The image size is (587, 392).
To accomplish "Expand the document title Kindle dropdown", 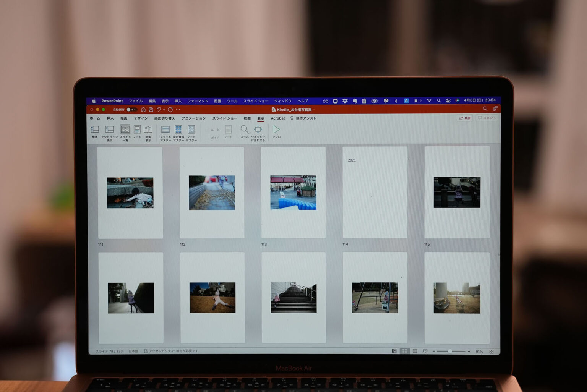I will (314, 110).
